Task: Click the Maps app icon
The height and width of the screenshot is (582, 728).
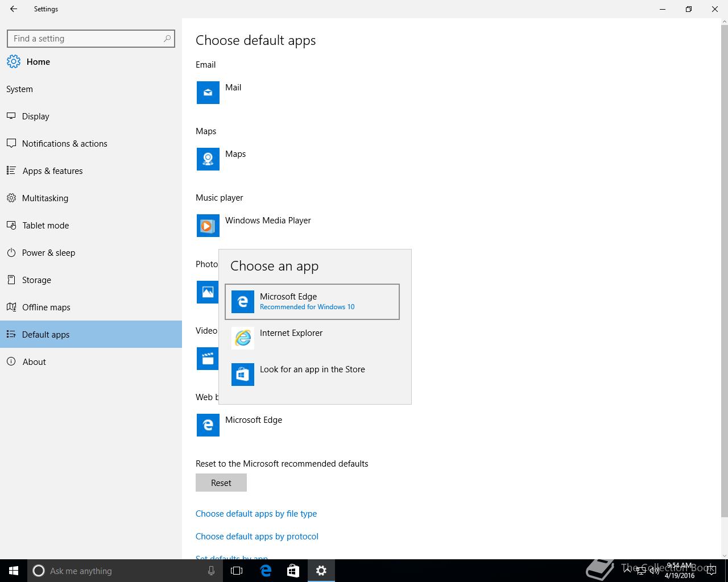Action: [x=208, y=159]
